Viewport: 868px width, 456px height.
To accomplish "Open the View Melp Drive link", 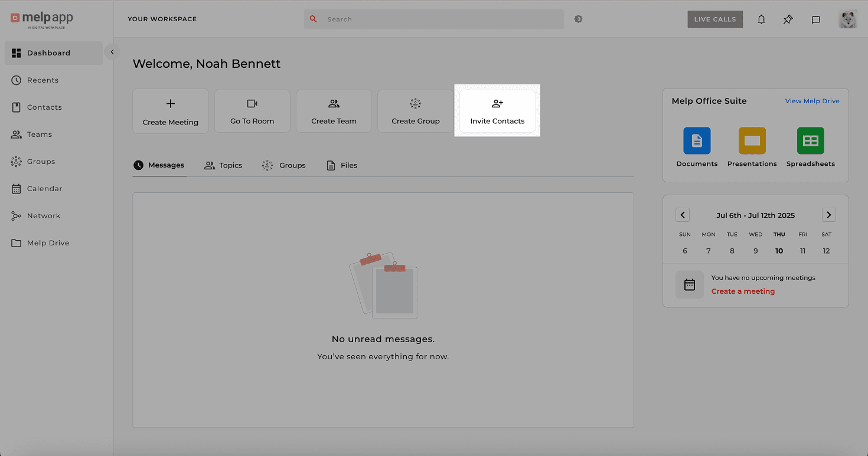I will tap(812, 101).
